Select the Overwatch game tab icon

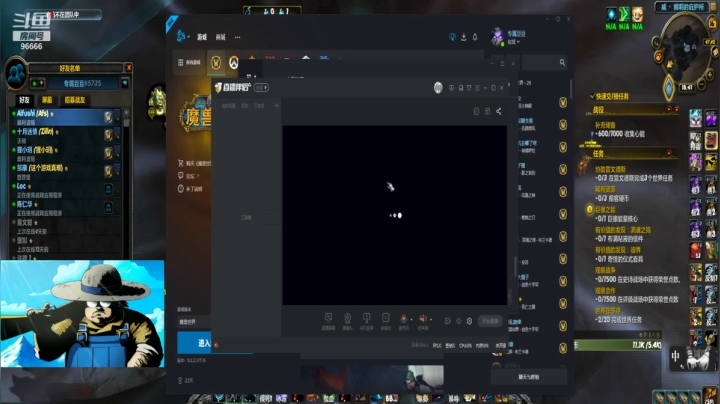[x=234, y=62]
